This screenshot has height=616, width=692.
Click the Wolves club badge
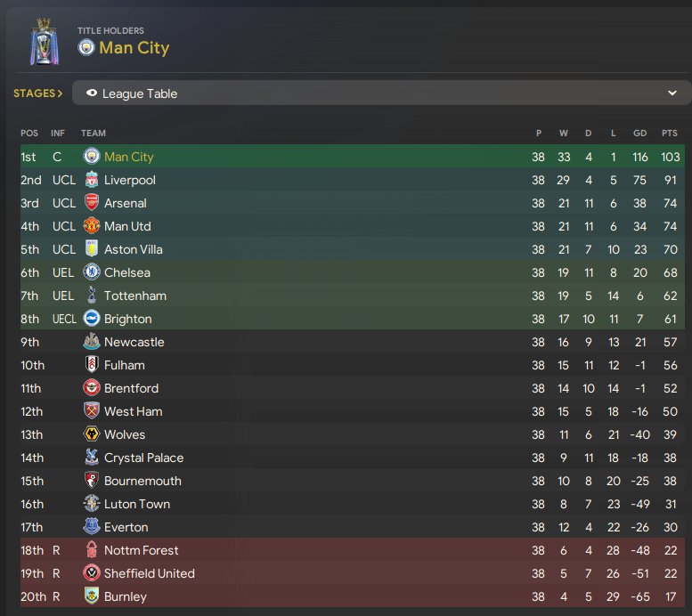92,434
